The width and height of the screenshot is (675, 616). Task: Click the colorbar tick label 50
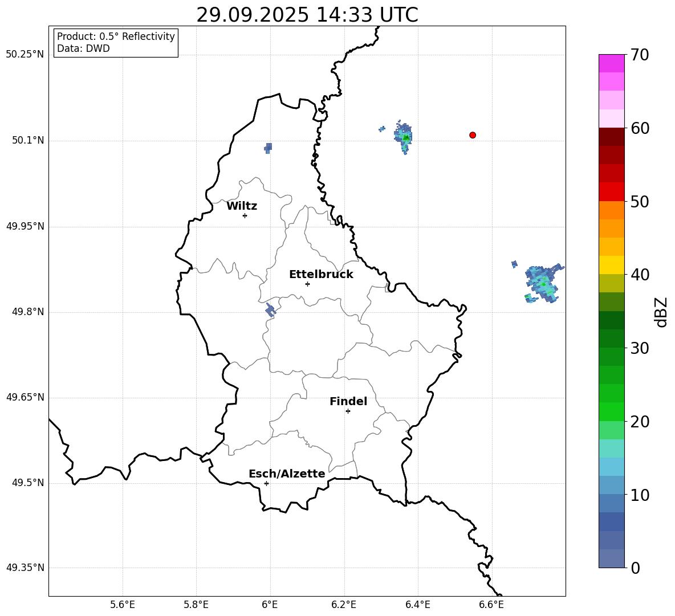(640, 201)
